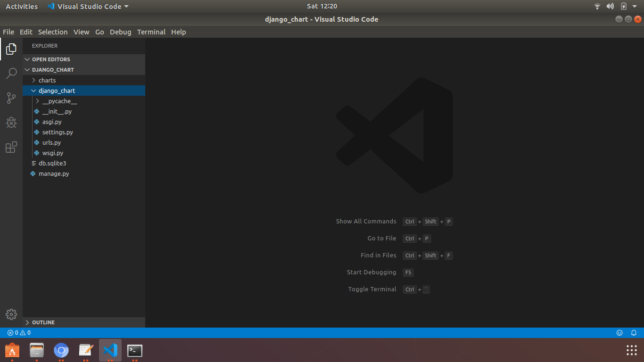
Task: Click the window title django_chart - Visual Studio Code
Action: click(x=322, y=19)
